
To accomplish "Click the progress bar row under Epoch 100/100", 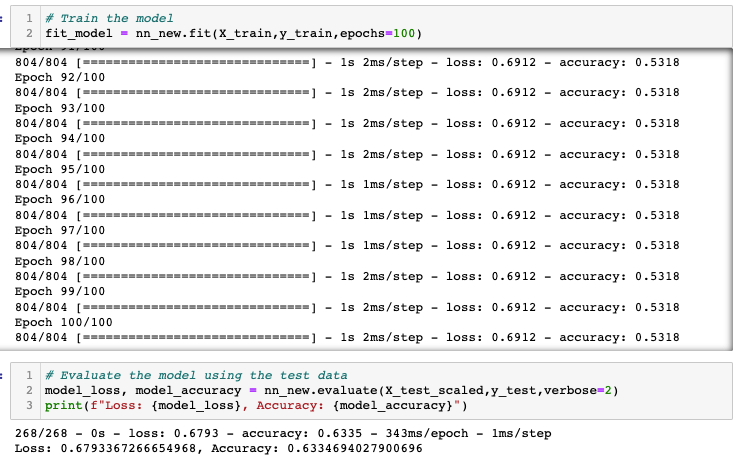I will (x=347, y=337).
